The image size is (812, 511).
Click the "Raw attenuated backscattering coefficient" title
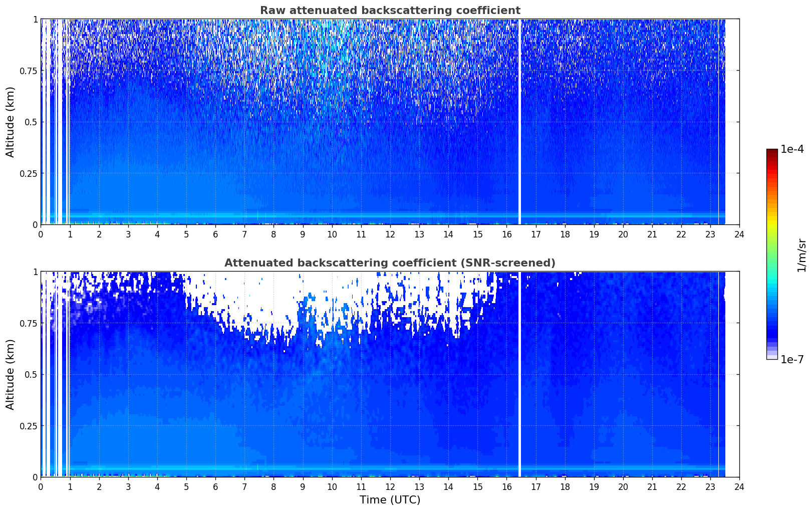(x=390, y=11)
